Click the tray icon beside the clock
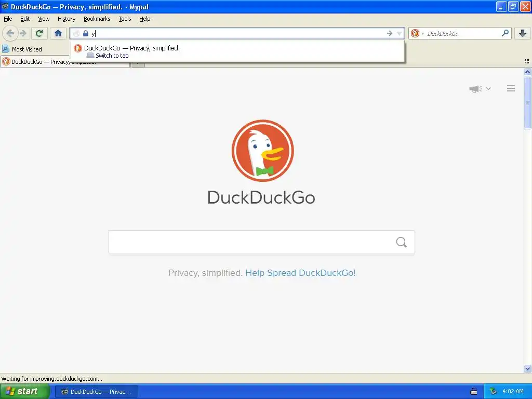 point(493,392)
